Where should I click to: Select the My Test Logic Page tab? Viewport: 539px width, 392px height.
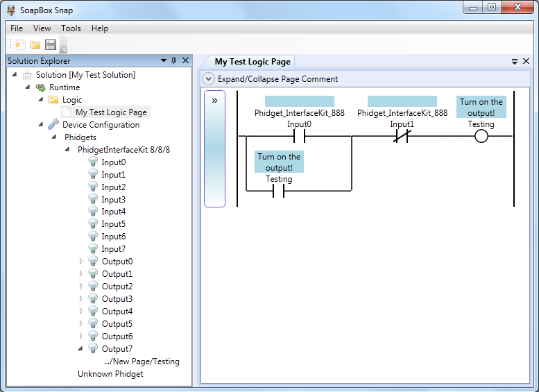[253, 62]
